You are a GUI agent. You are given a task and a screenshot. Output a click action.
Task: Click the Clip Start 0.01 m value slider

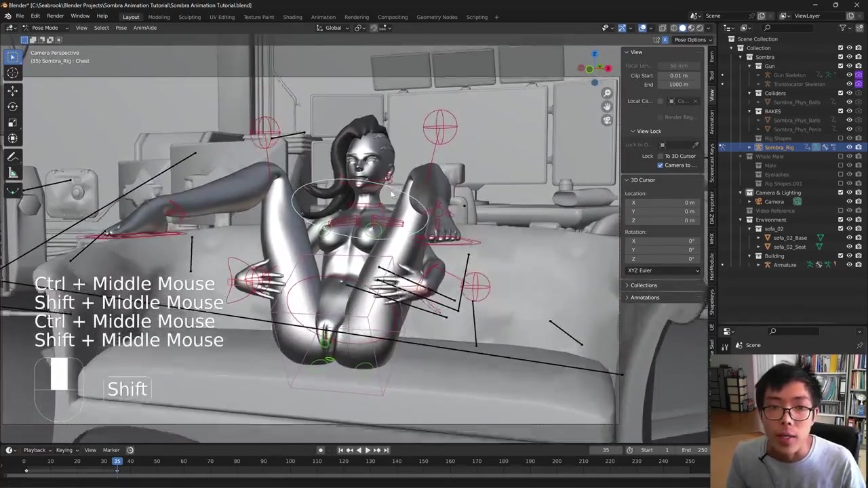click(x=678, y=75)
